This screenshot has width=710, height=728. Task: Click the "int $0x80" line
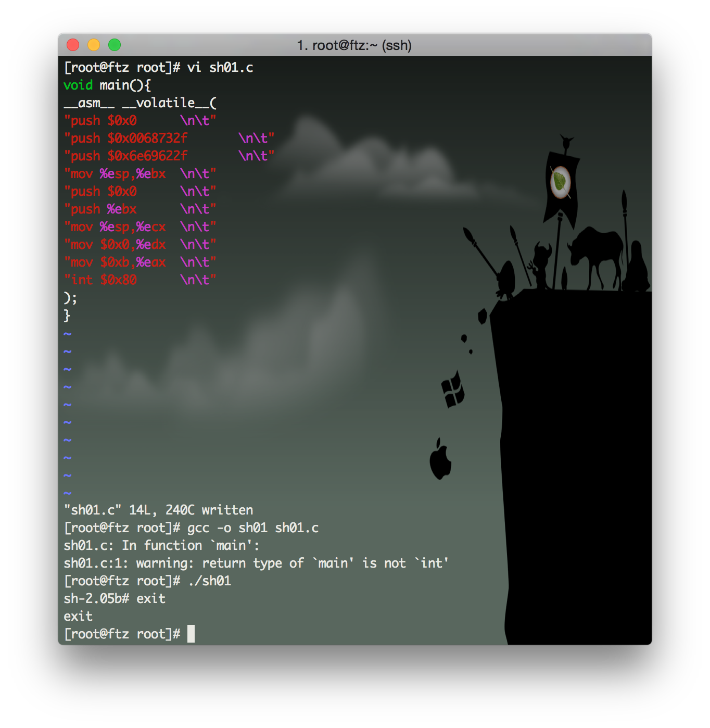(140, 280)
